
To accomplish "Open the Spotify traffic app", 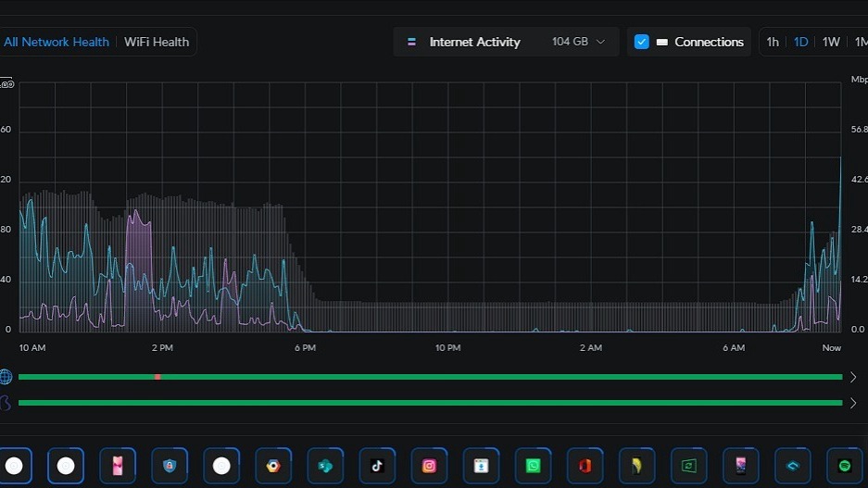I will pos(845,466).
